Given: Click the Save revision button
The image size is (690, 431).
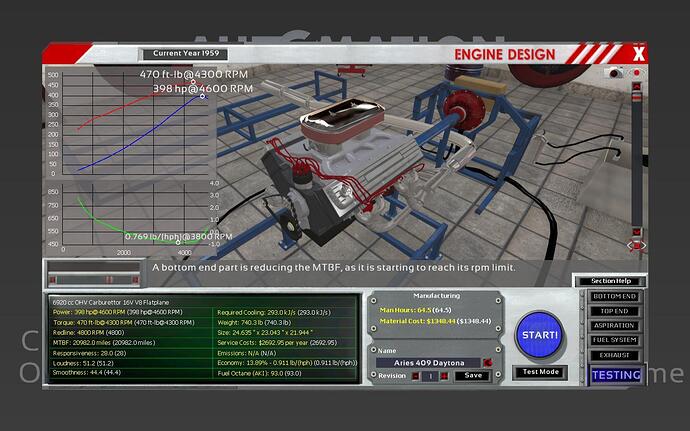Looking at the screenshot, I should pos(474,376).
